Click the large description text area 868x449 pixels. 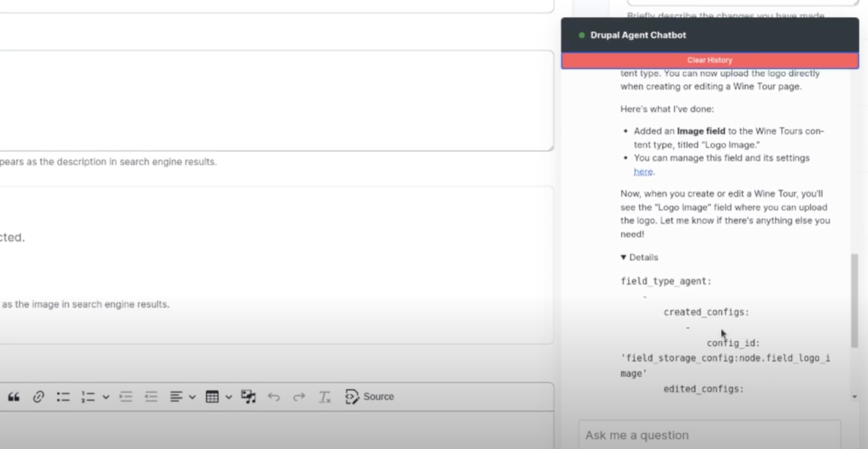point(277,101)
